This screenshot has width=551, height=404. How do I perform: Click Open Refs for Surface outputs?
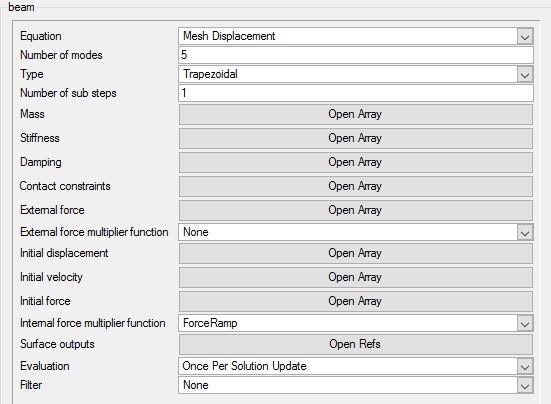pyautogui.click(x=356, y=344)
